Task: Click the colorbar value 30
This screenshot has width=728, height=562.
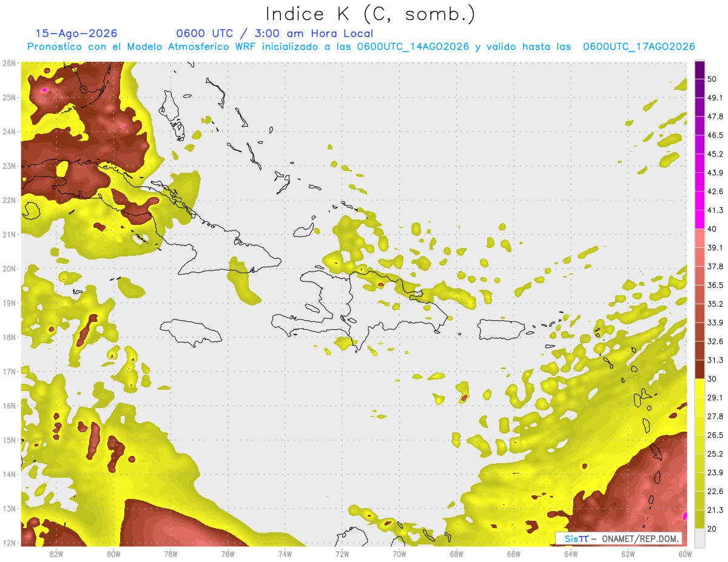Action: [x=712, y=379]
